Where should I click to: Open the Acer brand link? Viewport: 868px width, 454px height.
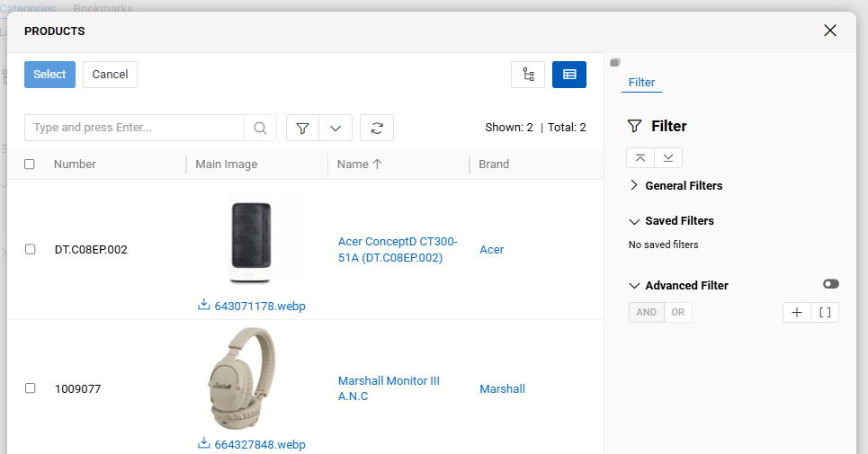(492, 250)
